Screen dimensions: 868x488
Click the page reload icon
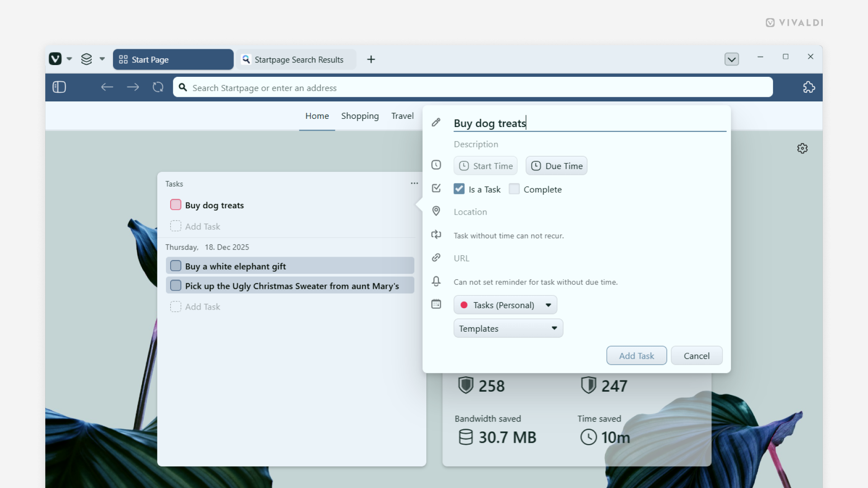[157, 87]
